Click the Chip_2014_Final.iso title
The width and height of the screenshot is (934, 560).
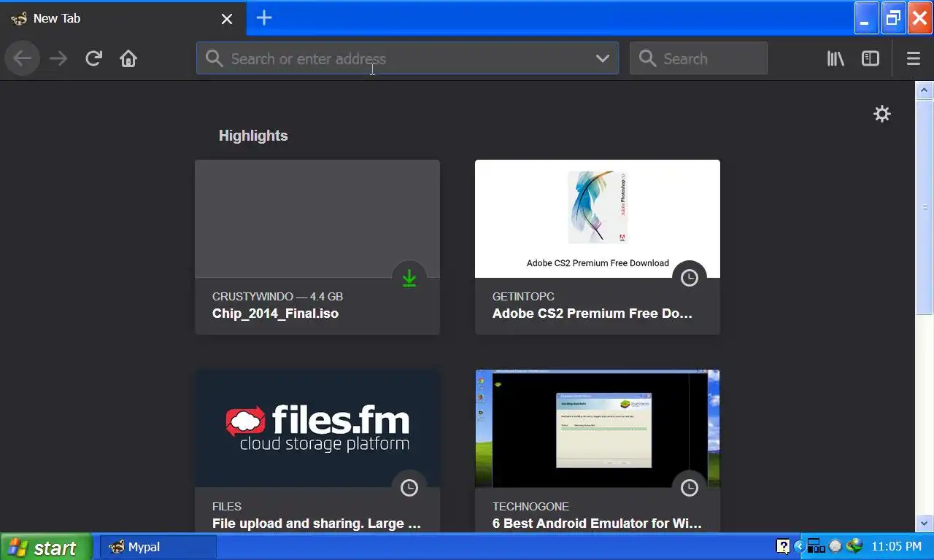tap(275, 314)
